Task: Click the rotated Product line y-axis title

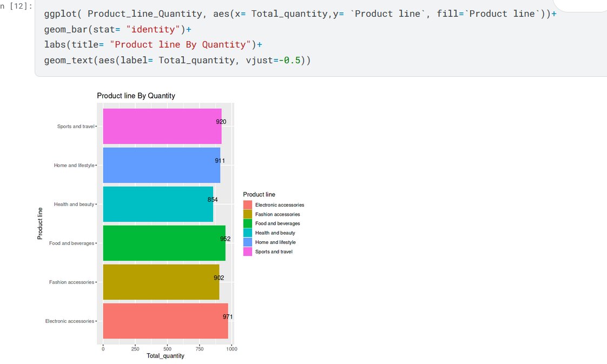Action: pos(40,223)
